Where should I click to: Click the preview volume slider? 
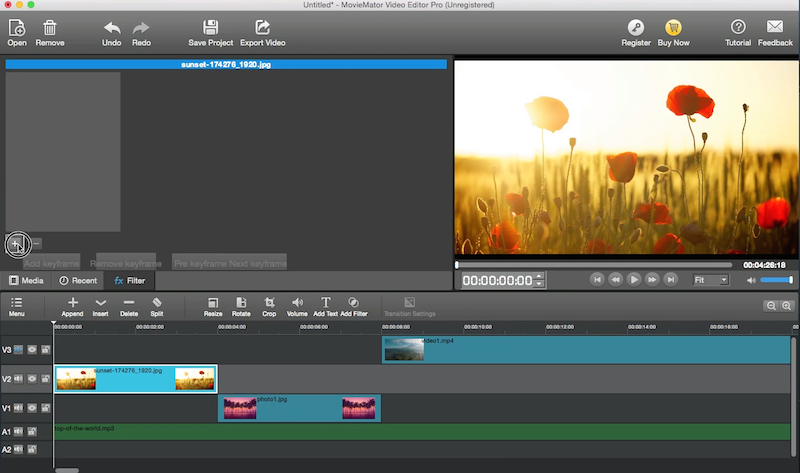[776, 280]
